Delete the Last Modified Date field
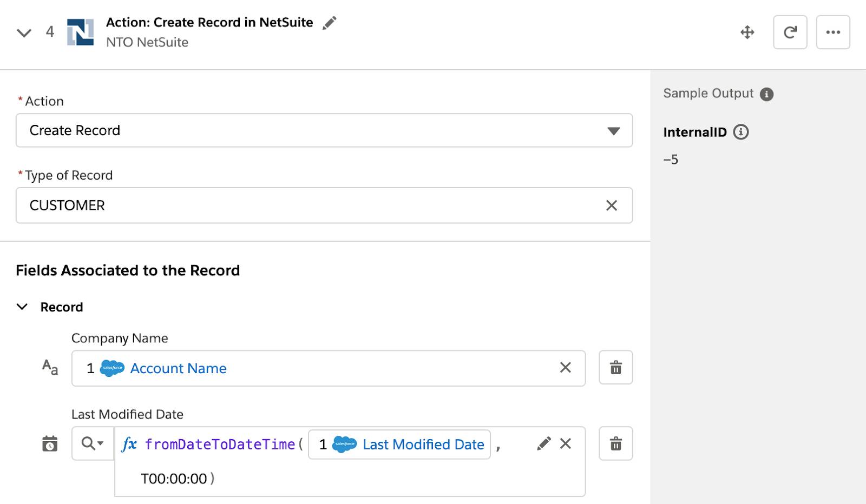Image resolution: width=866 pixels, height=504 pixels. (x=616, y=443)
